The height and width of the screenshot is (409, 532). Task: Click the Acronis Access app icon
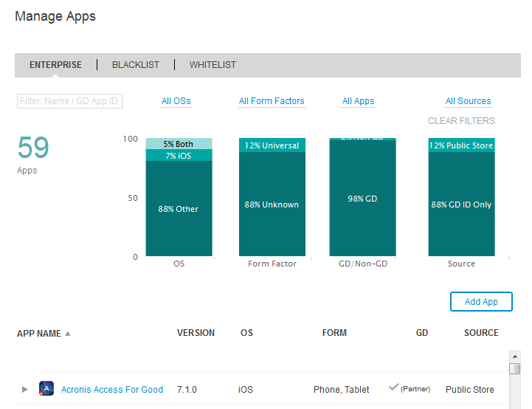[46, 389]
